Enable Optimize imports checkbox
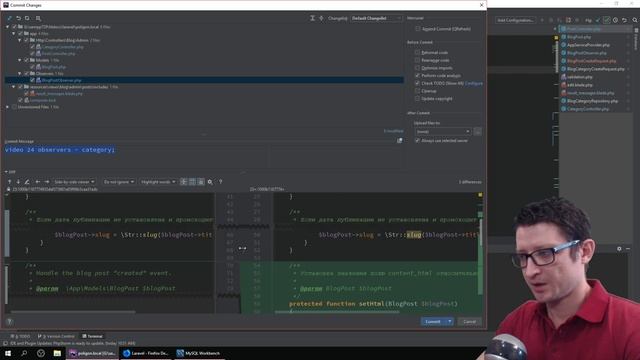The image size is (640, 360). [x=417, y=68]
